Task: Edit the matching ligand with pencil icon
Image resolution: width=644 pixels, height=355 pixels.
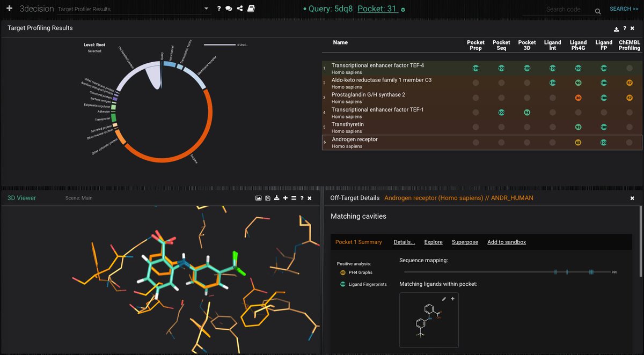Action: tap(444, 299)
